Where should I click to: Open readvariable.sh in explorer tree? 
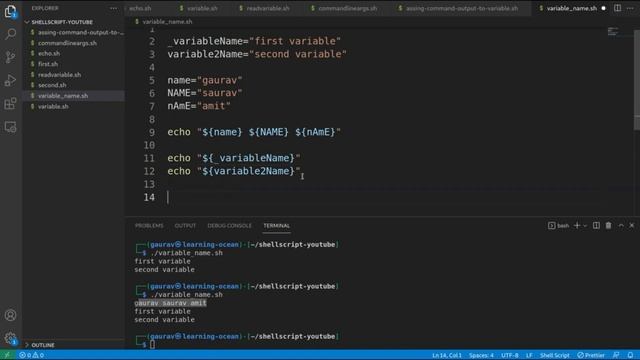point(74,75)
